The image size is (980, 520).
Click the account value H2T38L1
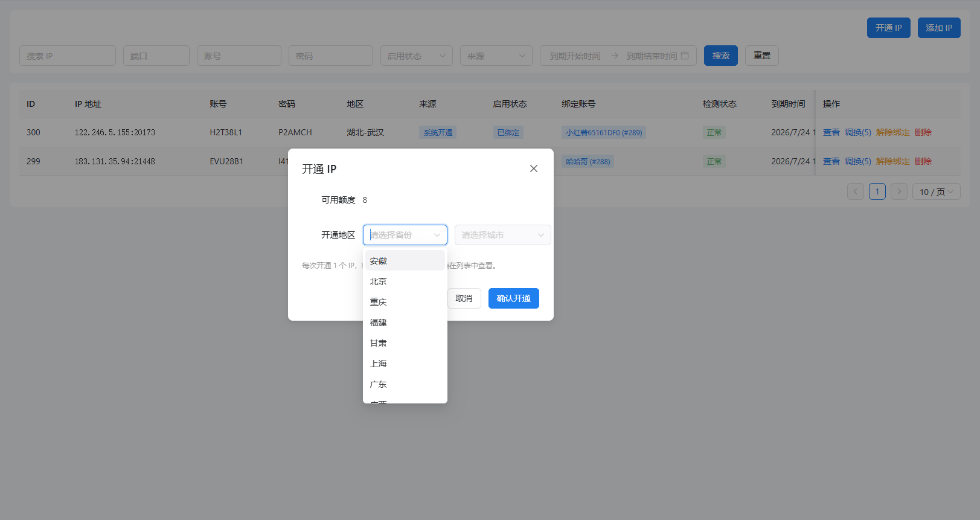pyautogui.click(x=226, y=132)
